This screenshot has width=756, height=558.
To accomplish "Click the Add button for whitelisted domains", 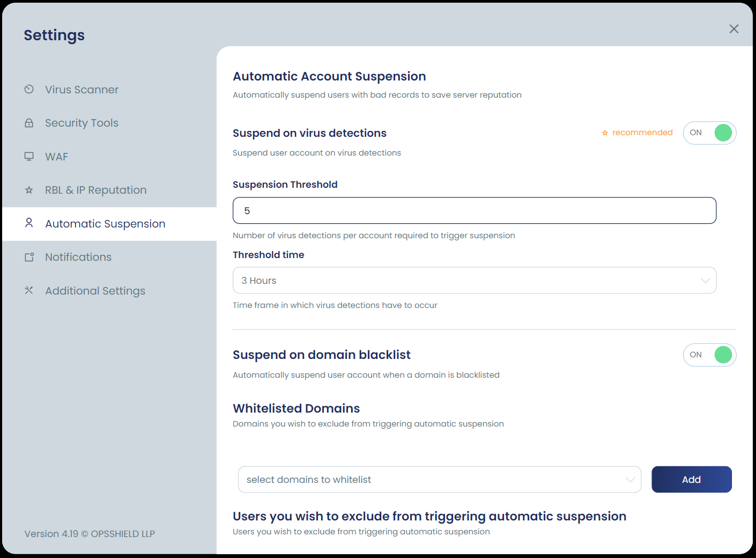I will tap(692, 479).
